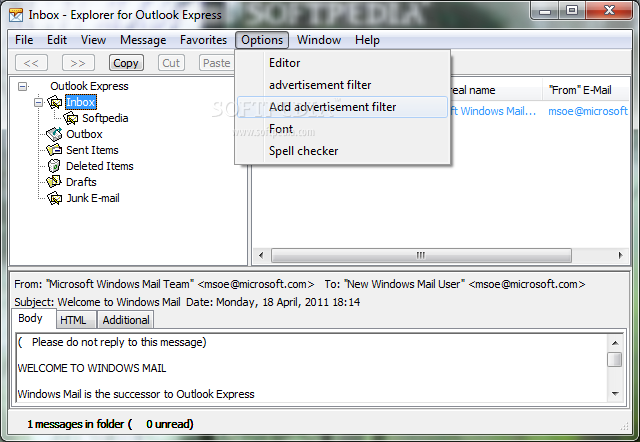This screenshot has height=442, width=640.
Task: Click the Softpedia subfolder icon
Action: [x=70, y=118]
